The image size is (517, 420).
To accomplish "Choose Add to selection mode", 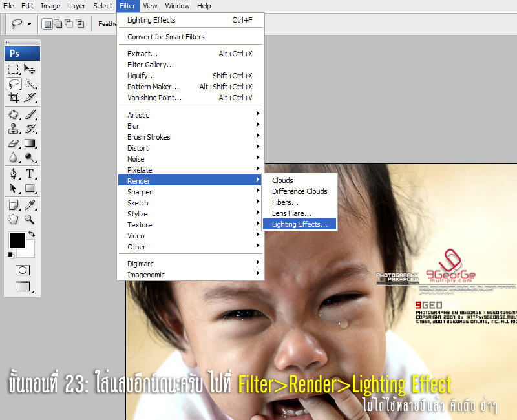I will tap(58, 24).
